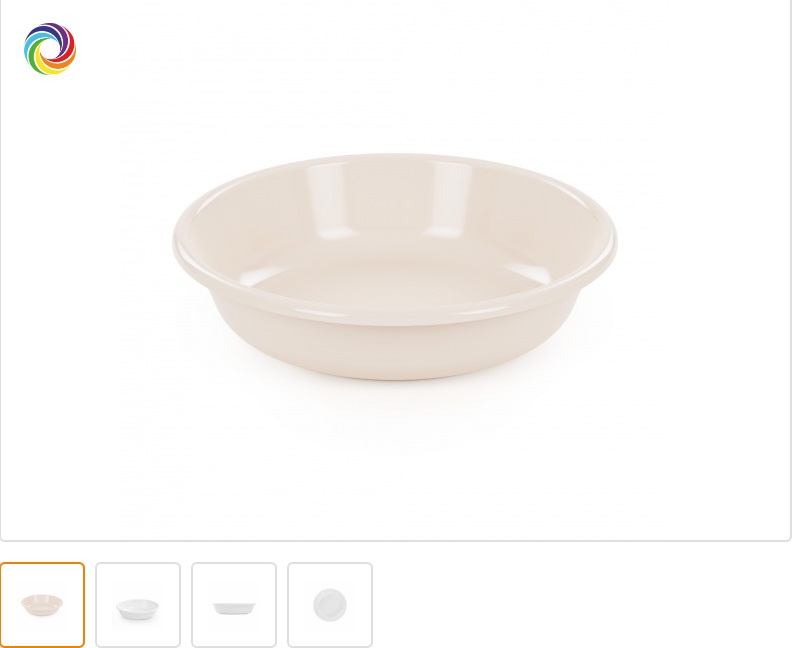Open the last thumbnail in the gallery row
Screen dimensions: 793x648
click(330, 605)
